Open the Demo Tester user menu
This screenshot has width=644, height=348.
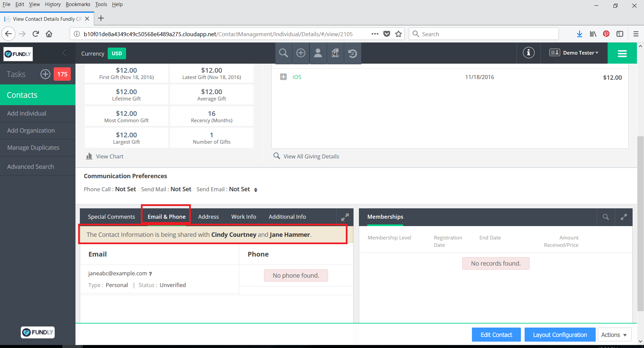point(574,53)
